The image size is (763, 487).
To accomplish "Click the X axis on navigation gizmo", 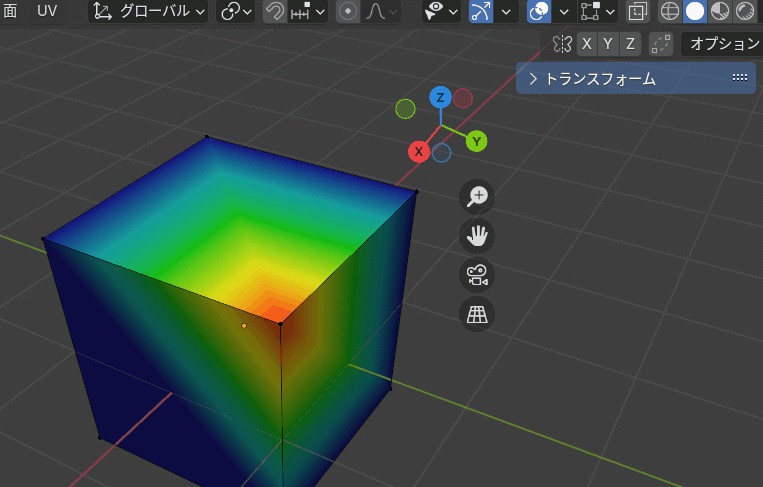I will [x=418, y=152].
